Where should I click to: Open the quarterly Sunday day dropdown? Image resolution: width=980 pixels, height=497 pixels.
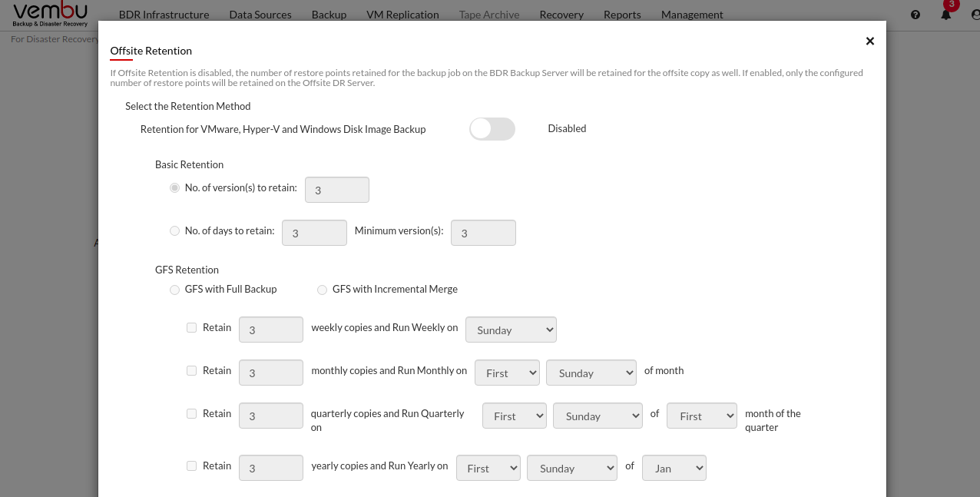(x=598, y=416)
